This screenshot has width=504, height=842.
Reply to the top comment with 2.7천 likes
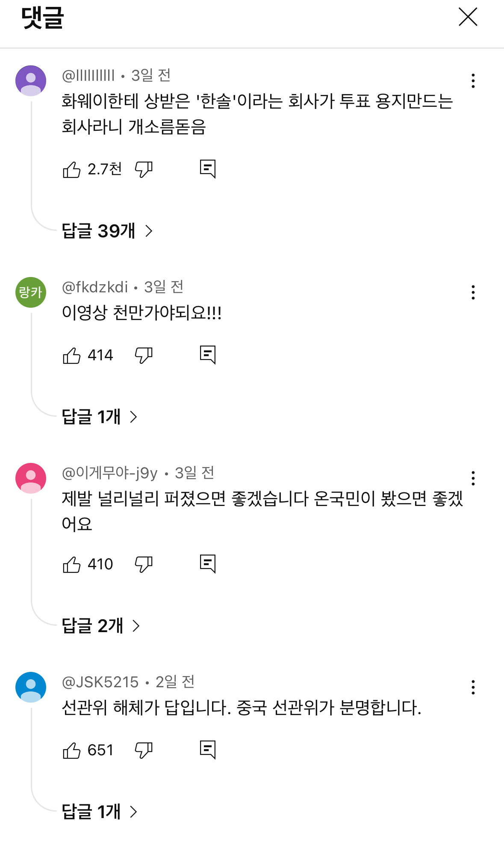[208, 169]
